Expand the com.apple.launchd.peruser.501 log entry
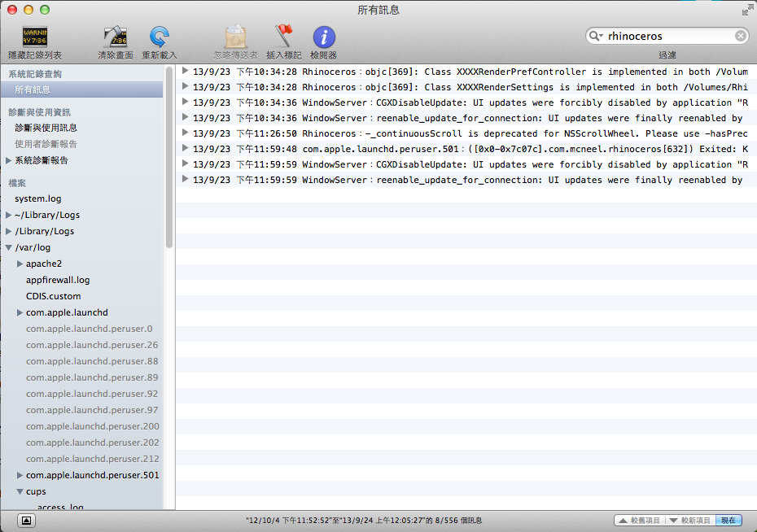 click(x=185, y=148)
